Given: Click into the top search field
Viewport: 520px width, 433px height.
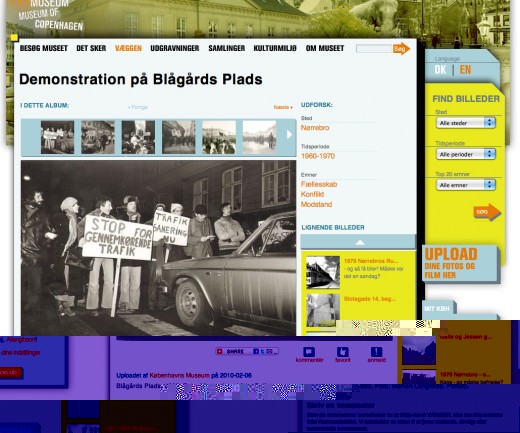Looking at the screenshot, I should [374, 49].
